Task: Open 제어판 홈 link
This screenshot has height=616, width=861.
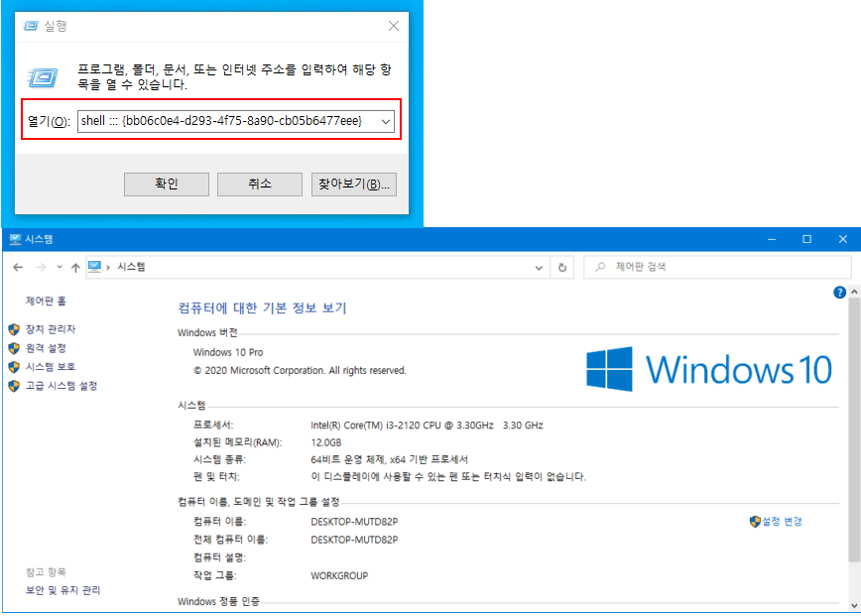Action: coord(46,301)
